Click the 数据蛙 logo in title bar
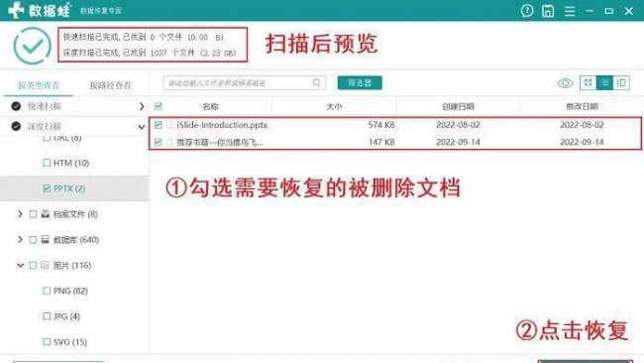 point(40,10)
